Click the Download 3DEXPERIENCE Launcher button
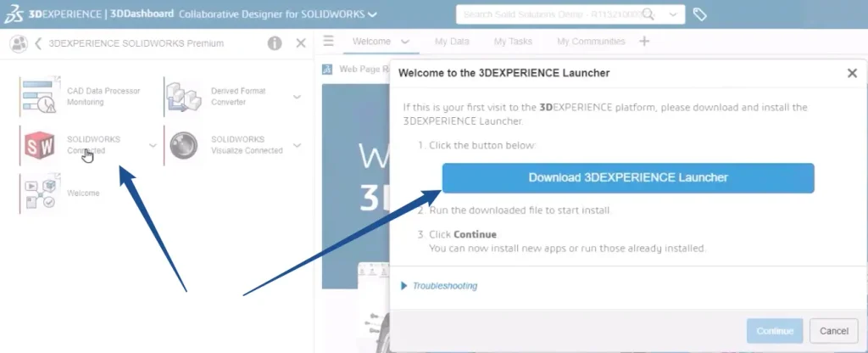Screen dimensions: 868x353 (x=628, y=178)
